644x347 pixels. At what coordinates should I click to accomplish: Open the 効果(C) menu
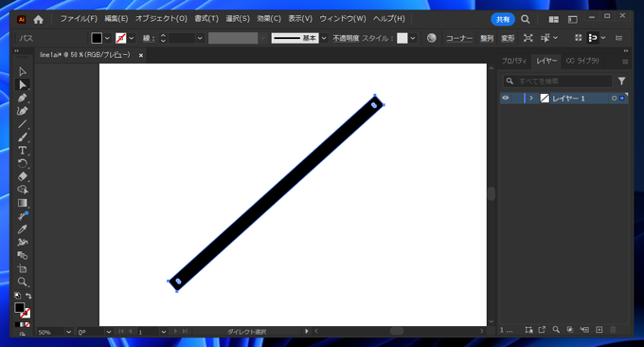click(x=269, y=19)
